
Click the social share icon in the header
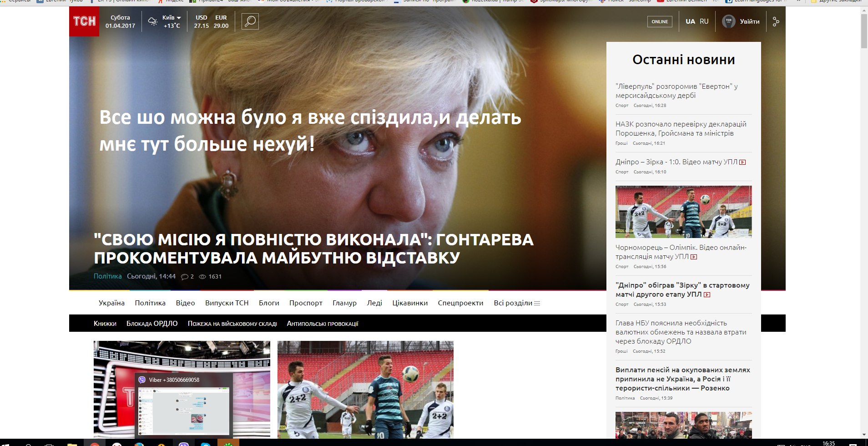pos(776,21)
